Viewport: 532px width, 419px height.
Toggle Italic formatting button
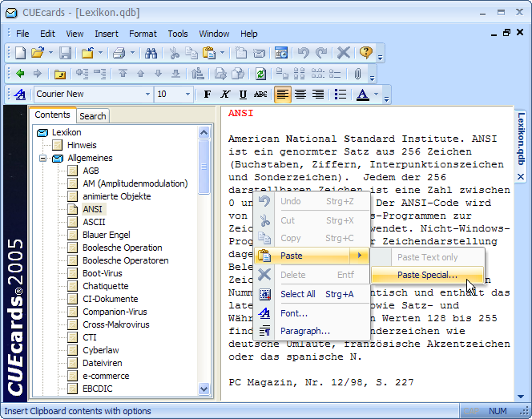(x=225, y=95)
